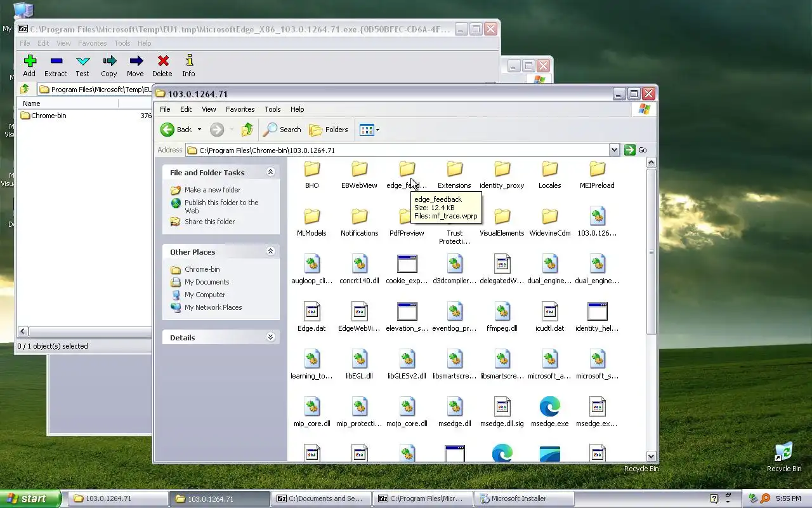
Task: Click the Explorer scrollbar up arrow
Action: pyautogui.click(x=651, y=163)
